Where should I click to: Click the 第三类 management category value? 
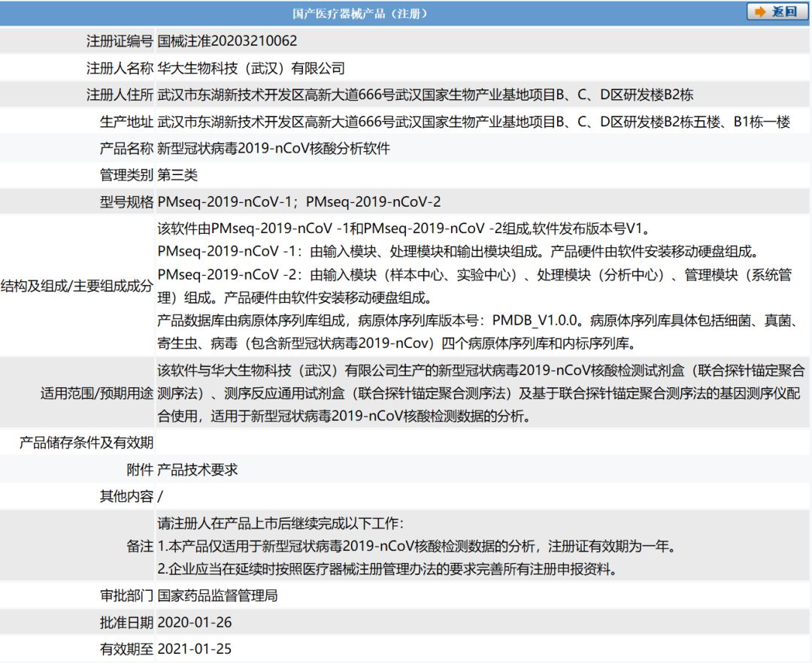click(177, 175)
